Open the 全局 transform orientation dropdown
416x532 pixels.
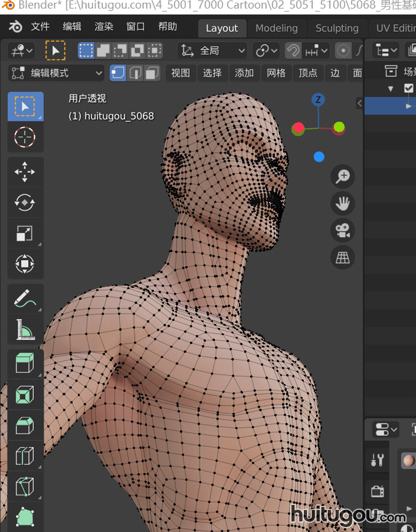pos(212,51)
